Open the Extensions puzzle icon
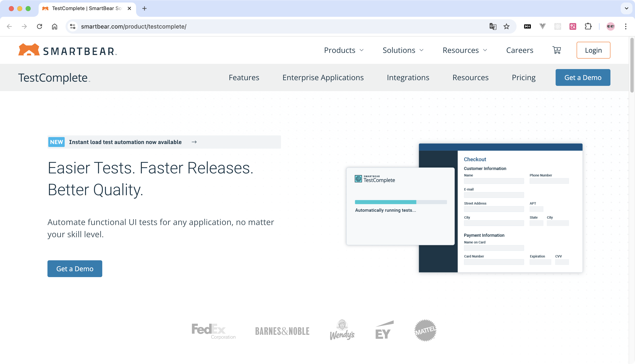 pos(588,26)
